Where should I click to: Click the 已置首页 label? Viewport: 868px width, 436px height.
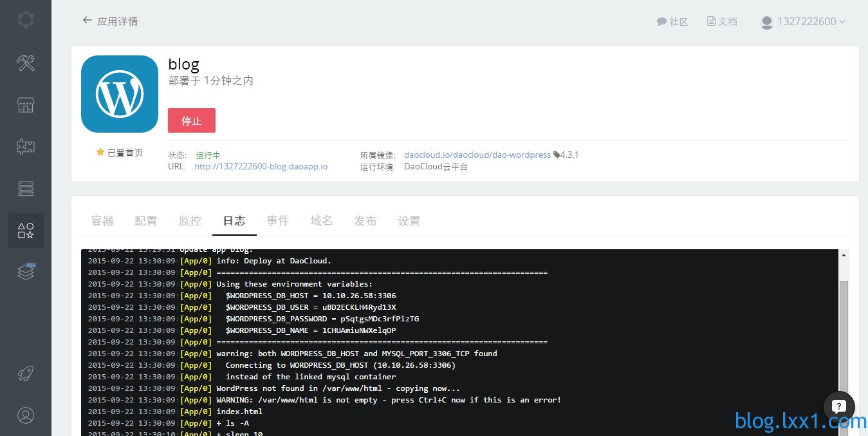point(125,153)
